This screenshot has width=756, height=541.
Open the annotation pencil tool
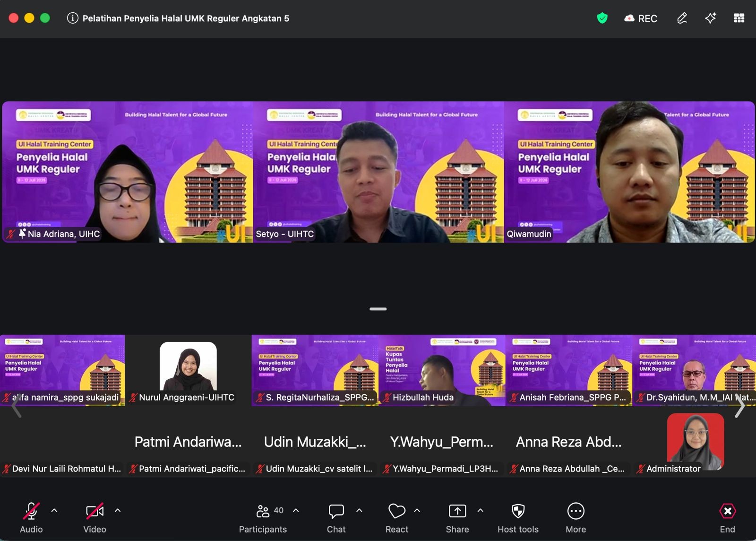click(682, 18)
